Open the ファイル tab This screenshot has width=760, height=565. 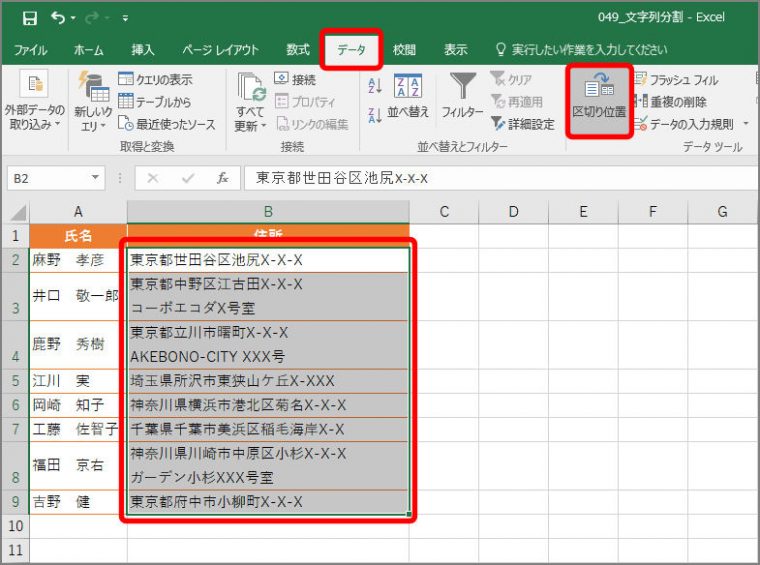tap(30, 49)
